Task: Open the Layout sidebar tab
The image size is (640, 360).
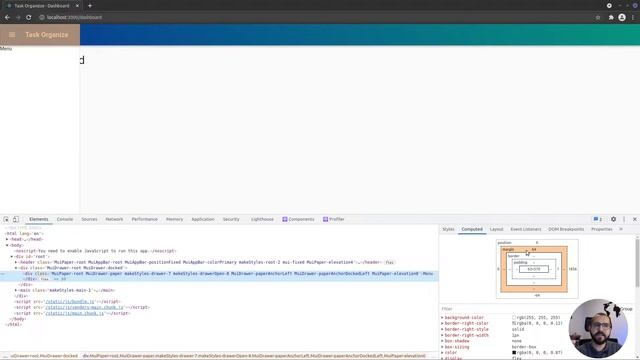Action: coord(496,229)
